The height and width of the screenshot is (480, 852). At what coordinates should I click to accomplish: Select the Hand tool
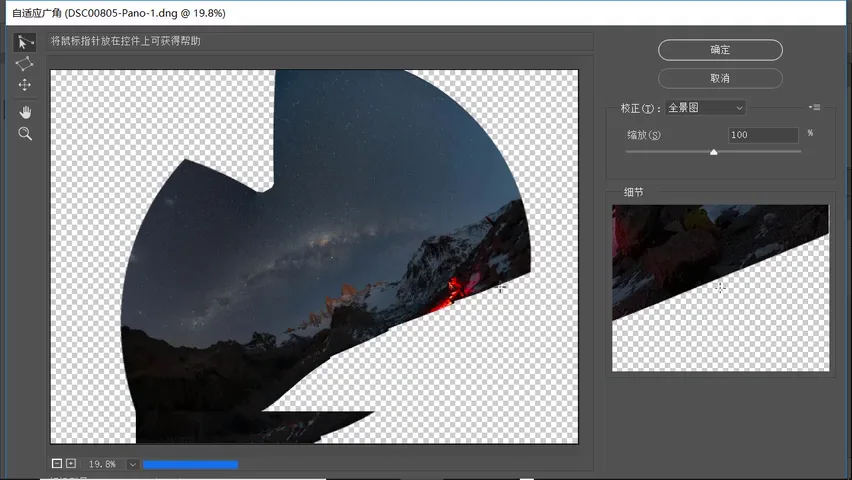[x=25, y=112]
